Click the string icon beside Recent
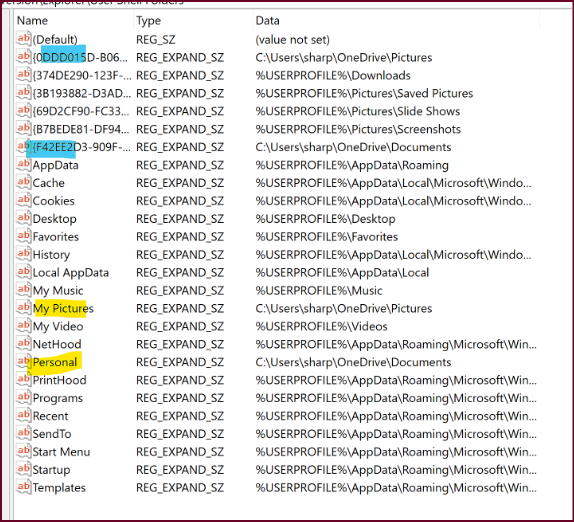Image resolution: width=574 pixels, height=522 pixels. (24, 415)
